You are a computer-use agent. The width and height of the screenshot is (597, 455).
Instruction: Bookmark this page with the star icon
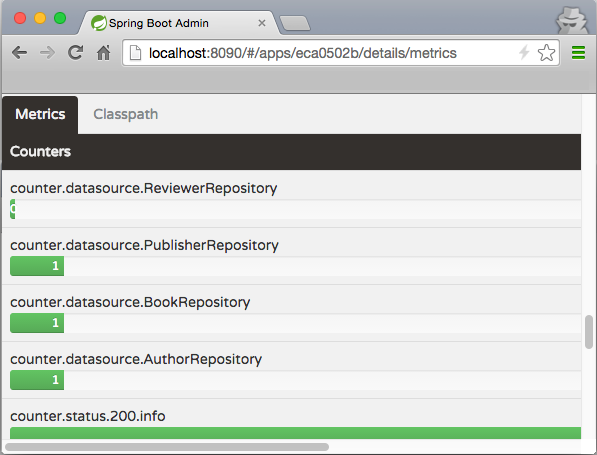click(546, 53)
